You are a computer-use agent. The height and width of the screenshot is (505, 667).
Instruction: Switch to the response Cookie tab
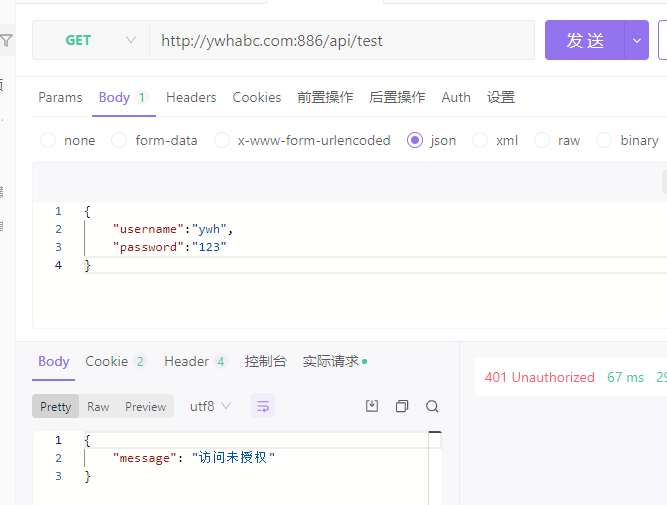[116, 361]
